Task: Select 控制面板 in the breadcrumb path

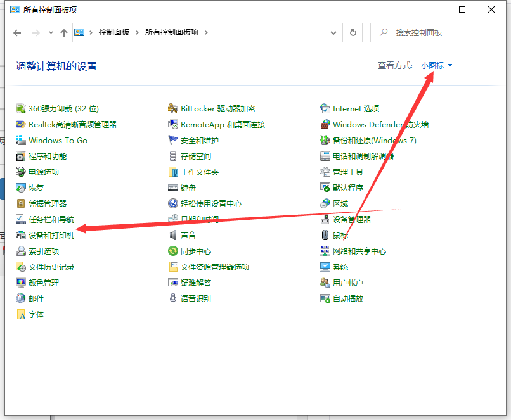Action: click(113, 32)
